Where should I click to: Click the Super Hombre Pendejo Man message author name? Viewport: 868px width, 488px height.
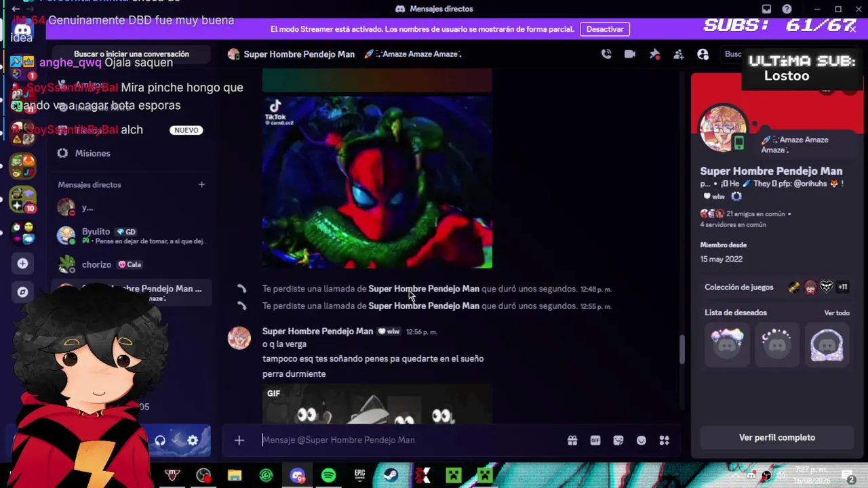[x=317, y=331]
